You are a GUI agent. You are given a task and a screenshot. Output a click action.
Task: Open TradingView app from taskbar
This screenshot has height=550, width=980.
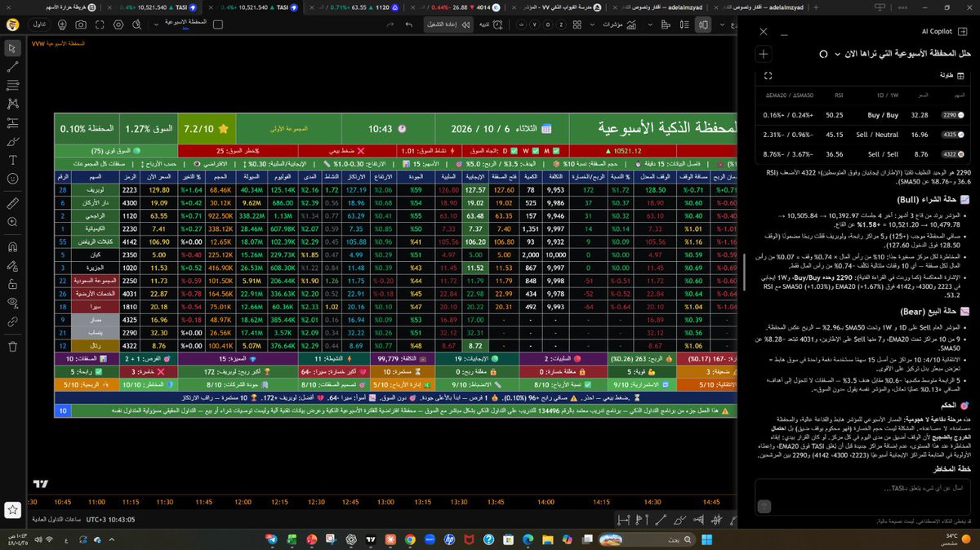tap(371, 539)
